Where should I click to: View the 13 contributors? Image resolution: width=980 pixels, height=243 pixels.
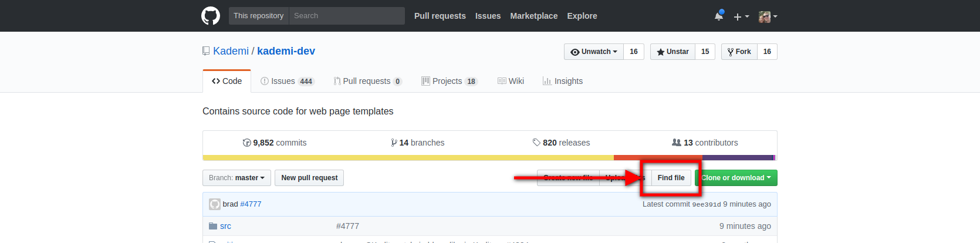pos(705,143)
